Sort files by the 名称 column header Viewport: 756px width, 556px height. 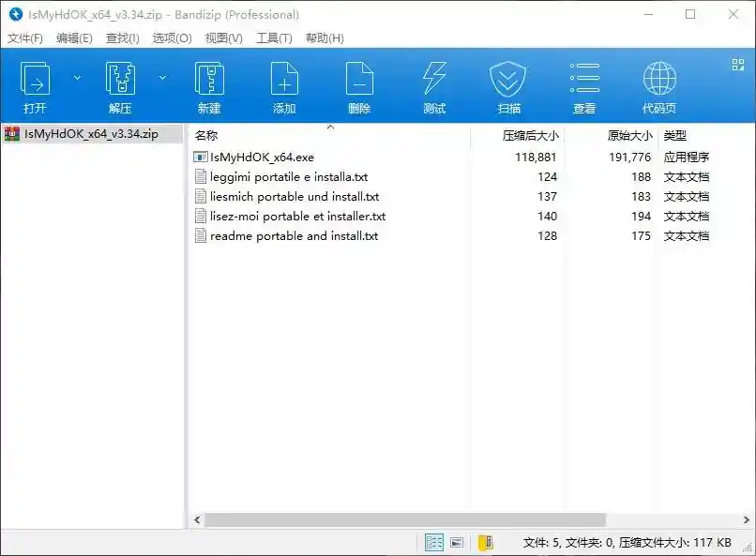pyautogui.click(x=204, y=135)
